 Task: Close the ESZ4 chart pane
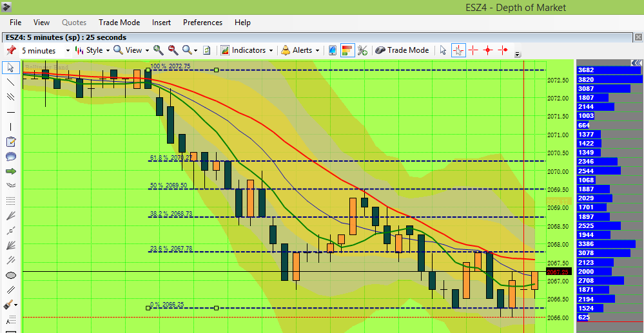point(638,37)
